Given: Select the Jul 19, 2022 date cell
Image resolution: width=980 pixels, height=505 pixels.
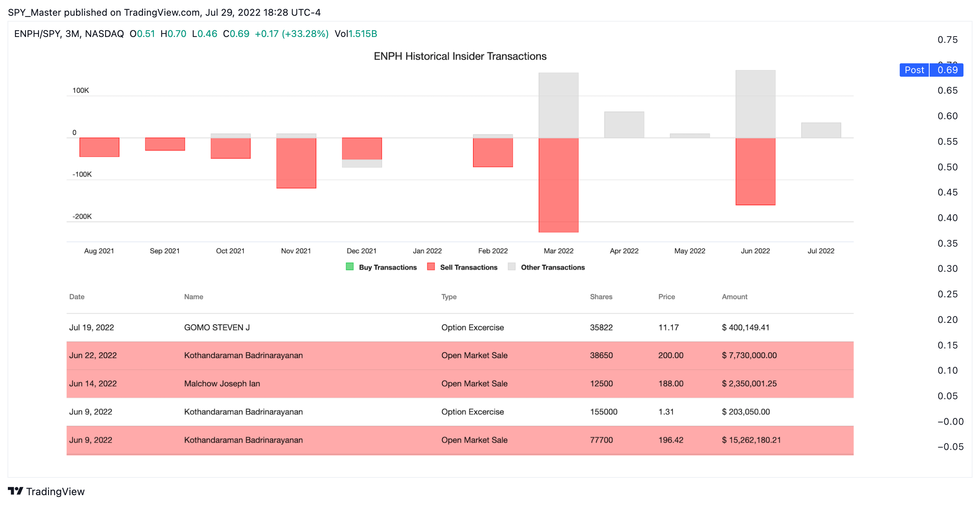Looking at the screenshot, I should coord(92,328).
